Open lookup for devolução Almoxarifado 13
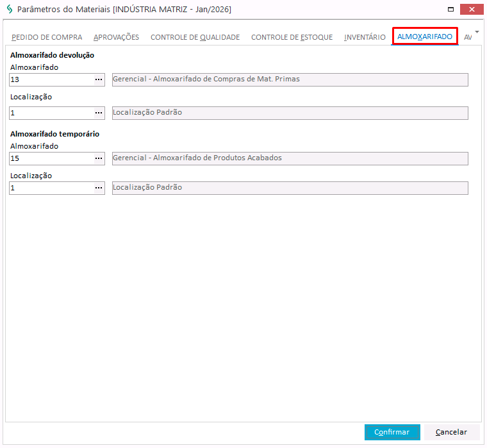487x448 pixels. (99, 80)
